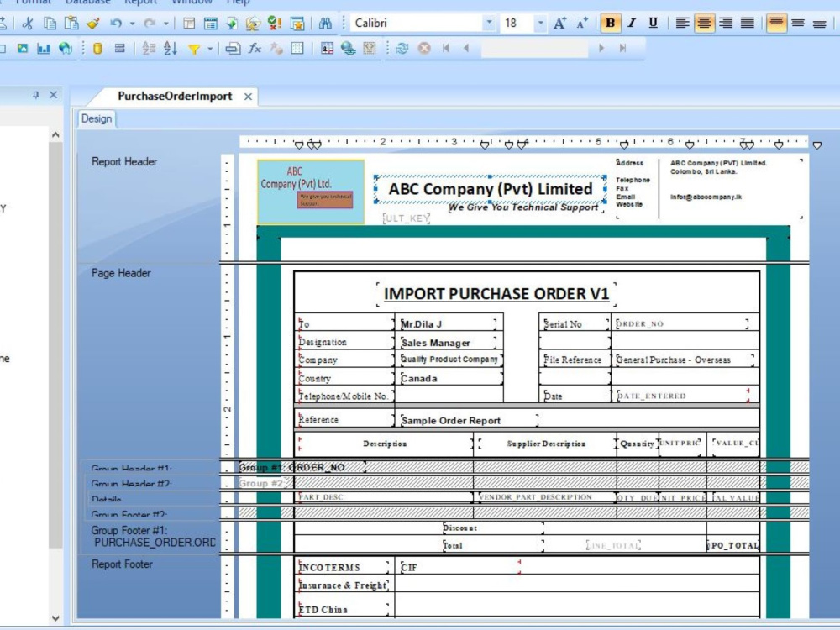Screen dimensions: 840x630
Task: Insert a map with the globe icon
Action: point(66,48)
